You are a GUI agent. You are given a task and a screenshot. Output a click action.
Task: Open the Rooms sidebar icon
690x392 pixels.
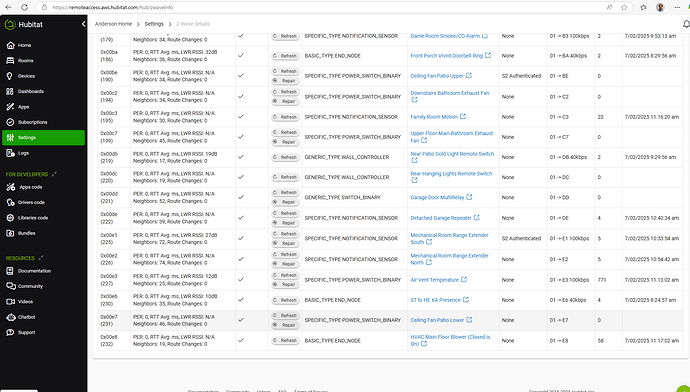click(10, 61)
